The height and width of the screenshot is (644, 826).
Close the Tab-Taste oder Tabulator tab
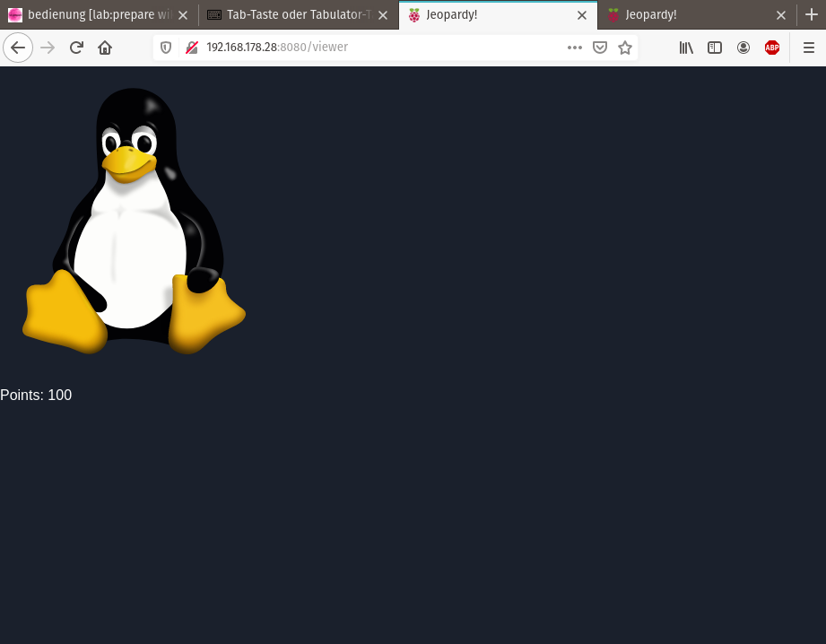[383, 15]
